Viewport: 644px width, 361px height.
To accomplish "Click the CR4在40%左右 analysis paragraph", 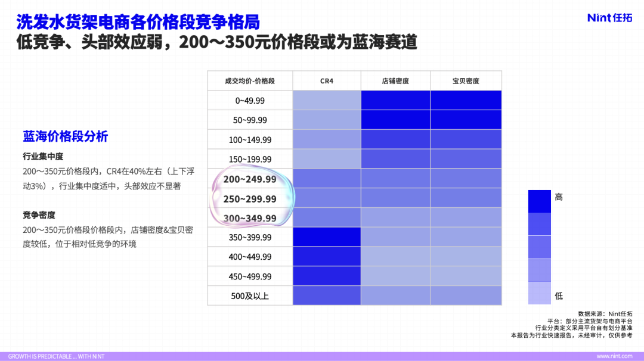I will click(x=109, y=179).
